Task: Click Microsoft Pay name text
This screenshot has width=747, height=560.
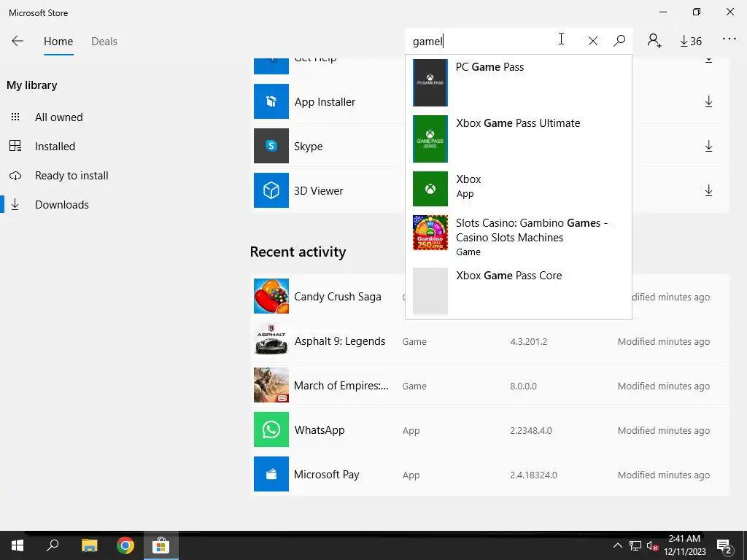Action: pos(326,475)
